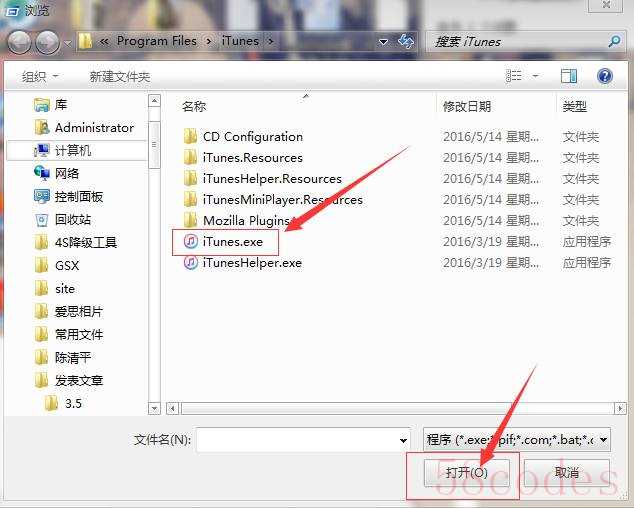Select the Program Files breadcrumb

[x=157, y=41]
